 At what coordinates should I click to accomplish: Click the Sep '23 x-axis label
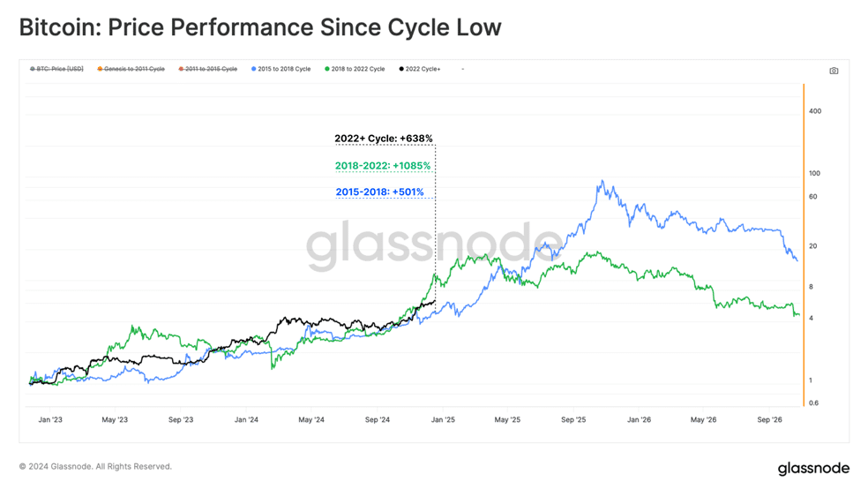181,420
